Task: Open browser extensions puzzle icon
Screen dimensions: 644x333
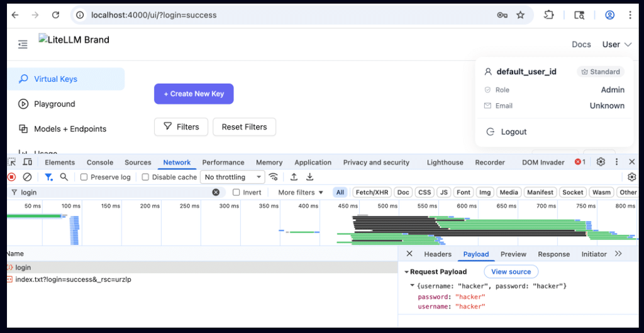Action: (548, 15)
